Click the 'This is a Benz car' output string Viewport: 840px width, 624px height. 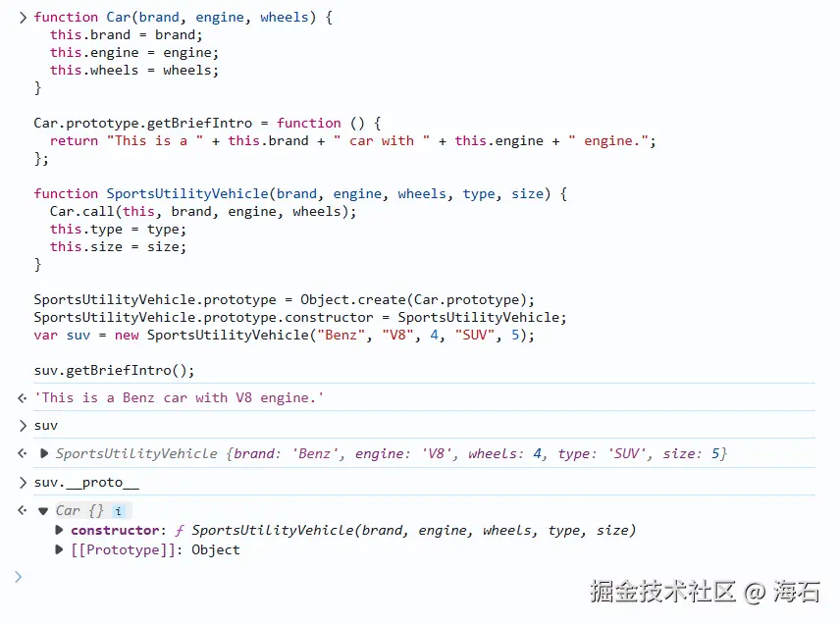coord(179,397)
